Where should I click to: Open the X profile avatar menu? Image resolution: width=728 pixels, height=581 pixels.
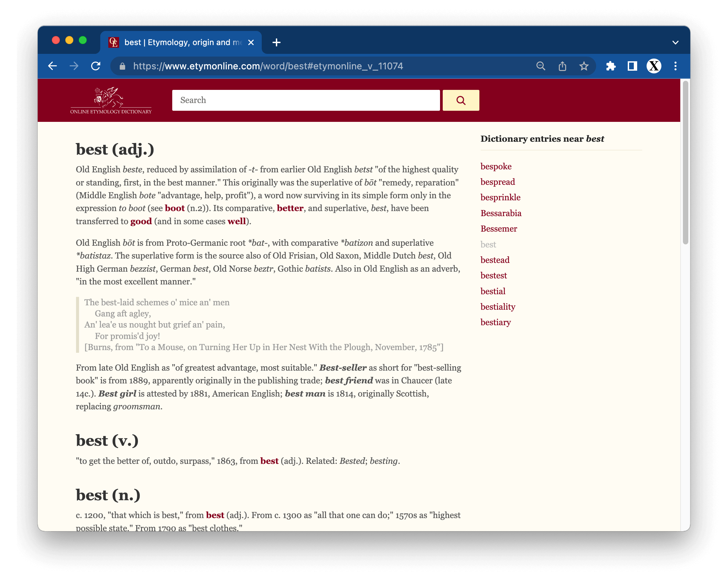(654, 66)
